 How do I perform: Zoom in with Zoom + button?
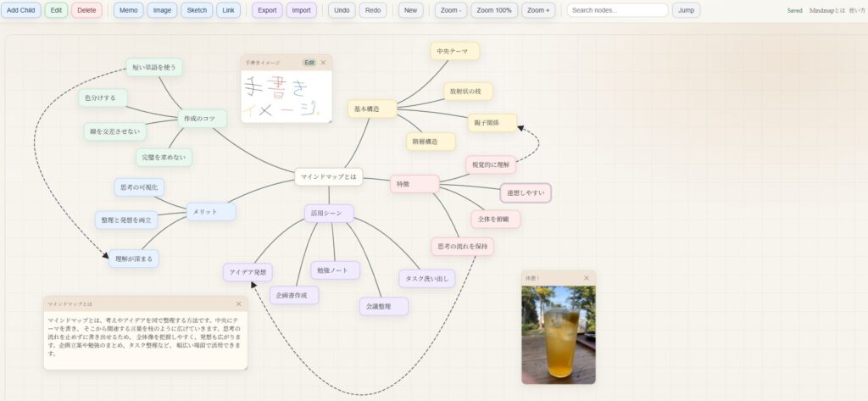point(538,10)
